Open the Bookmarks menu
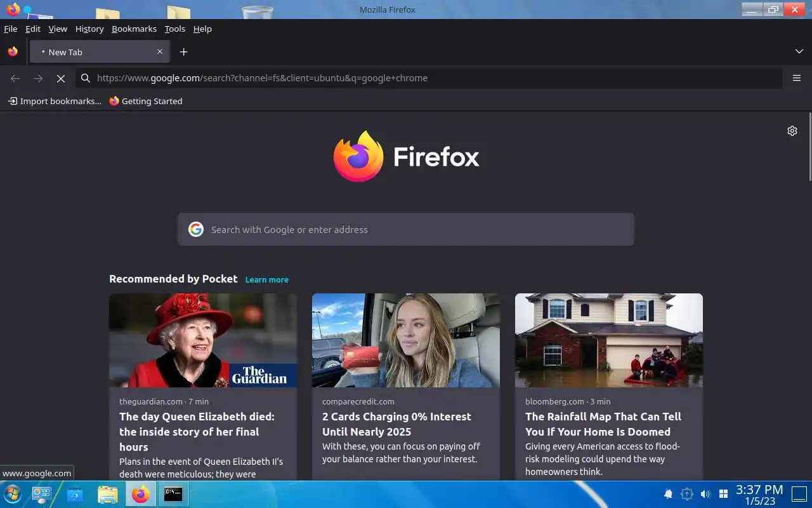 [x=134, y=29]
